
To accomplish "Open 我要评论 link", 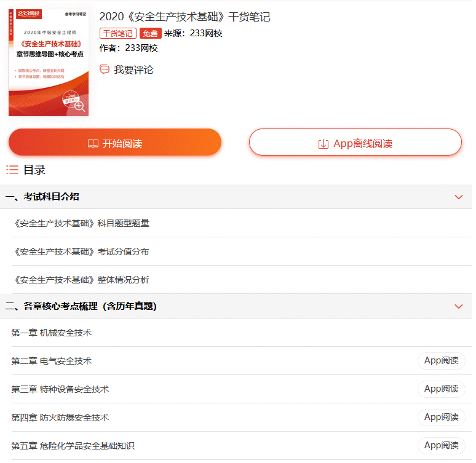I will tap(133, 70).
